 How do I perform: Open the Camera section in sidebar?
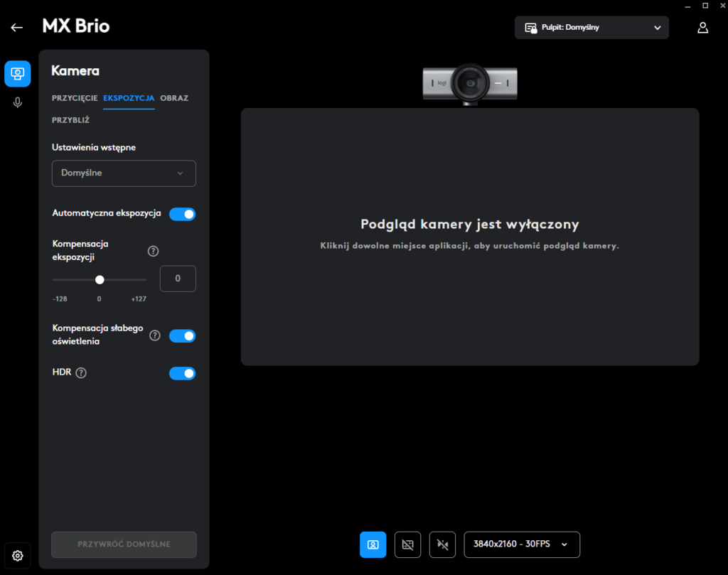[18, 74]
